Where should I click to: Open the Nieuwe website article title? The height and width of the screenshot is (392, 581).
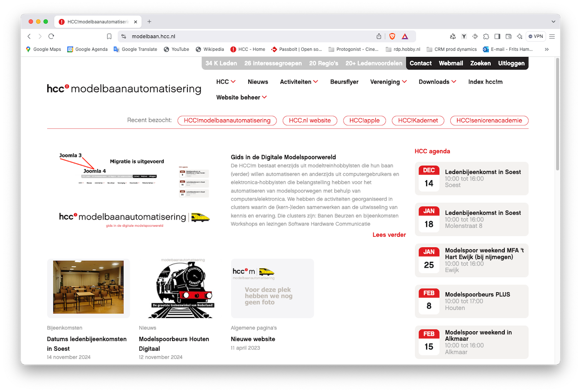click(253, 339)
